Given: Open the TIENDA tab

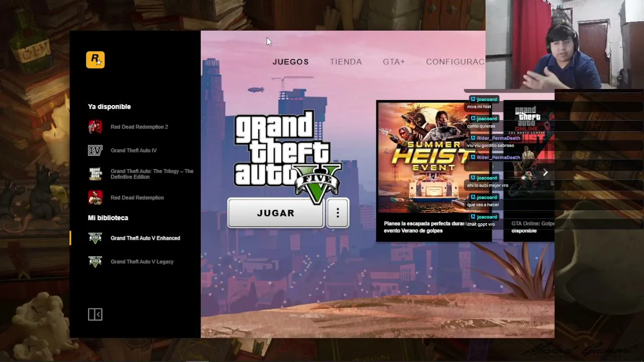Looking at the screenshot, I should [346, 62].
